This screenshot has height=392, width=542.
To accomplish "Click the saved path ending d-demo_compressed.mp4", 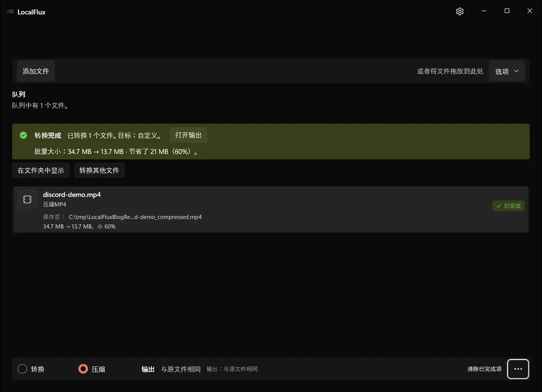I will [x=135, y=217].
